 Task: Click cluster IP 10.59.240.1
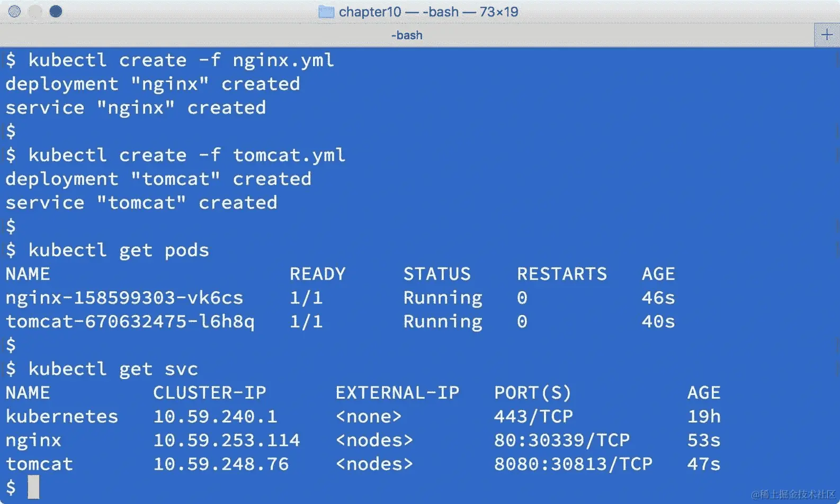pos(216,417)
